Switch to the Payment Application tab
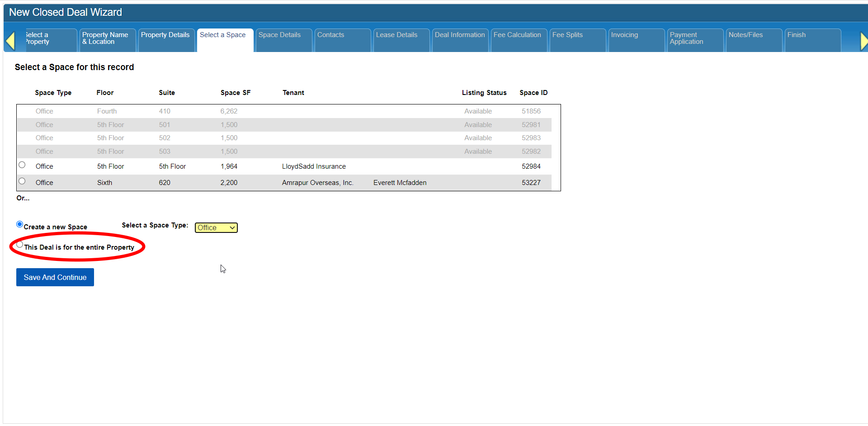Screen dimensions: 868x426 (686, 38)
